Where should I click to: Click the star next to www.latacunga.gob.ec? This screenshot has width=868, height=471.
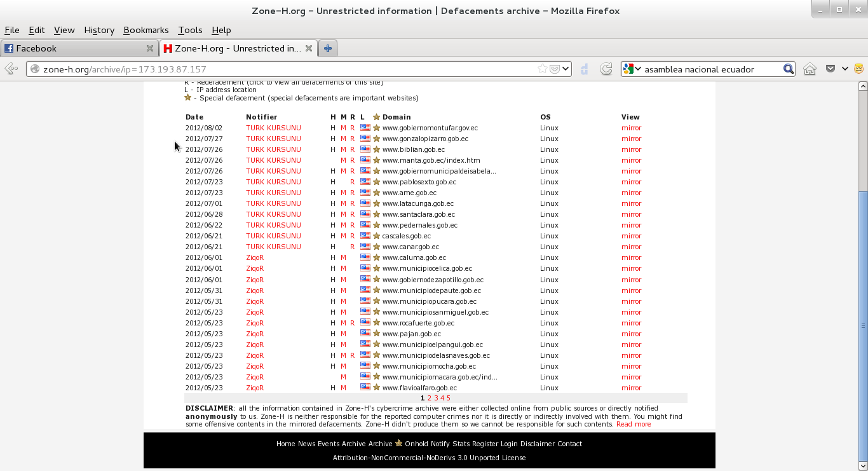pos(376,203)
